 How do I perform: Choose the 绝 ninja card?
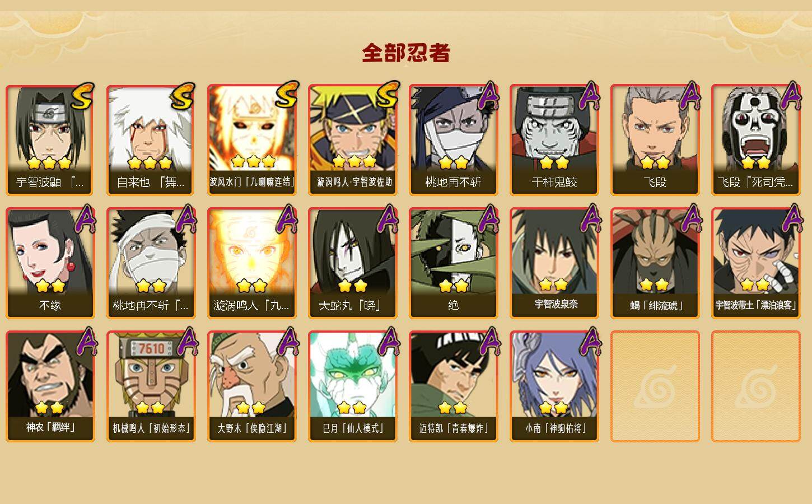[x=454, y=263]
